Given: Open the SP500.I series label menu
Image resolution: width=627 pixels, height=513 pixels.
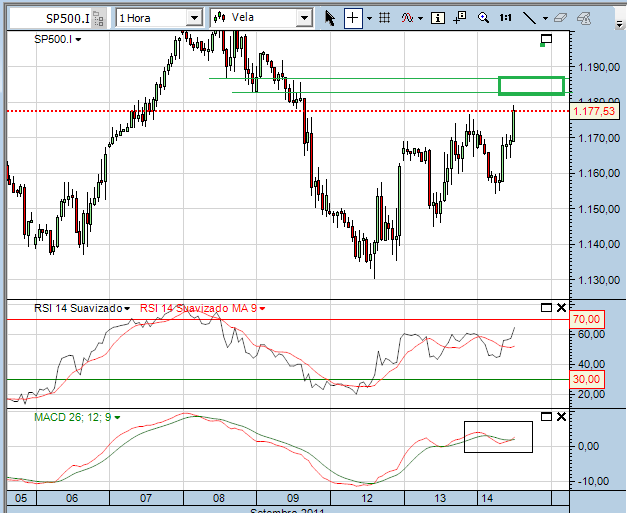Looking at the screenshot, I should pos(78,40).
